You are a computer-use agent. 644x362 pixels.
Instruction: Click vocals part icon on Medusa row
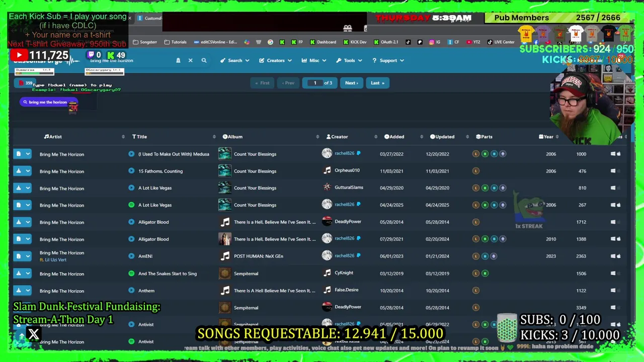pyautogui.click(x=503, y=154)
